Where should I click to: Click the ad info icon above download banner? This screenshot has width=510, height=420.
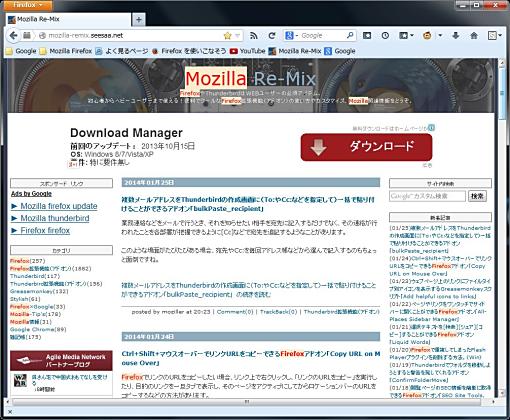click(x=432, y=128)
